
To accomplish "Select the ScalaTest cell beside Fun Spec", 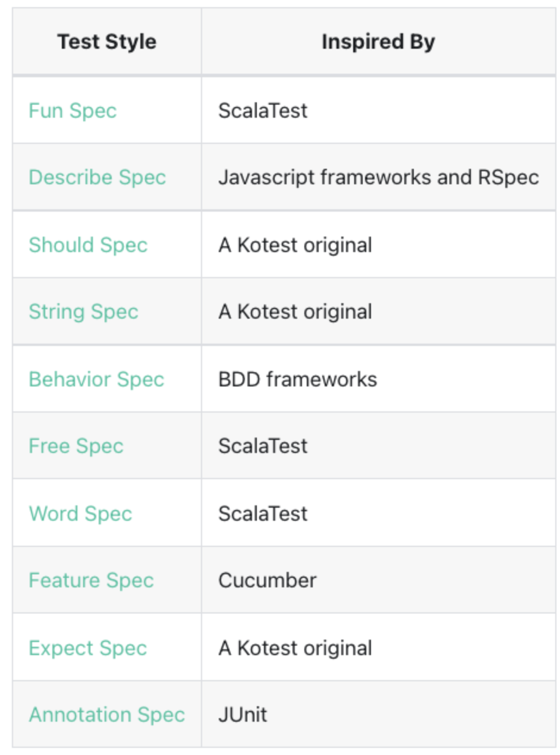I will tap(378, 111).
